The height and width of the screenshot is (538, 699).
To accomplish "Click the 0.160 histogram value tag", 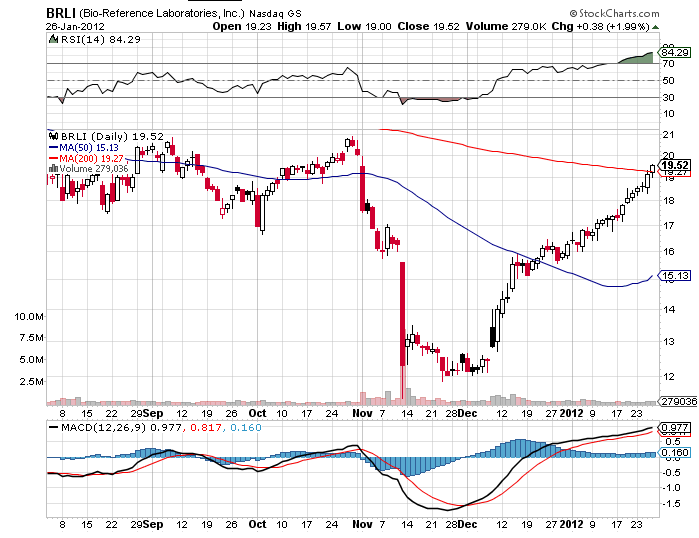I will click(x=675, y=453).
